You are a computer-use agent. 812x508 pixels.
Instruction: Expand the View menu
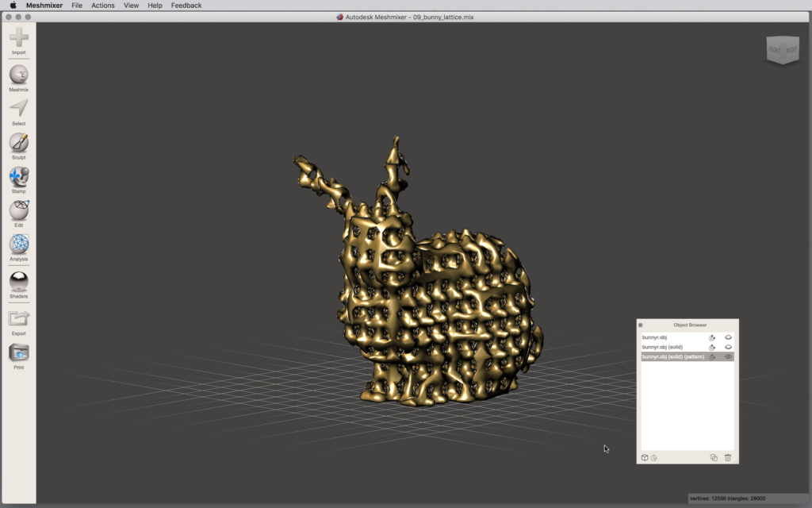click(131, 6)
